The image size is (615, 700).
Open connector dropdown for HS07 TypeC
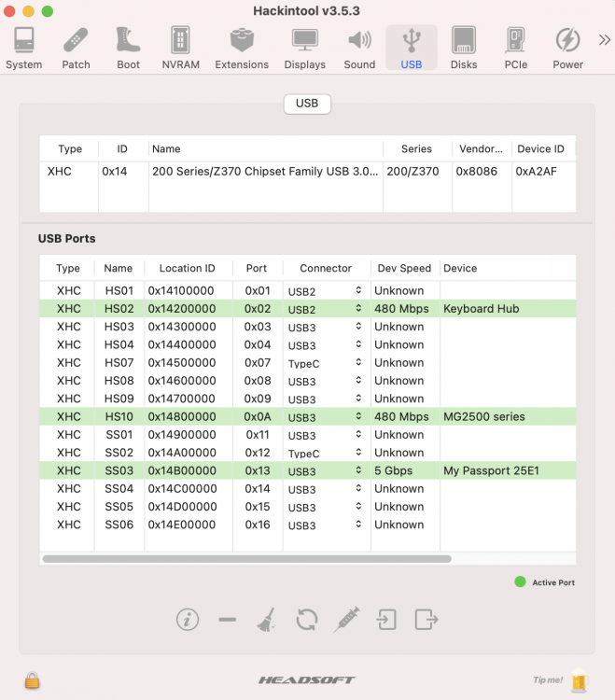[358, 362]
